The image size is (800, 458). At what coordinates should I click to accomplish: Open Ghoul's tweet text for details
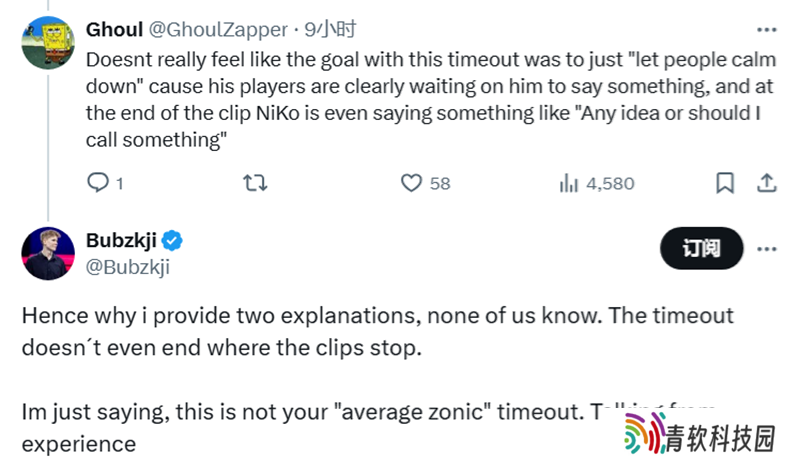431,99
